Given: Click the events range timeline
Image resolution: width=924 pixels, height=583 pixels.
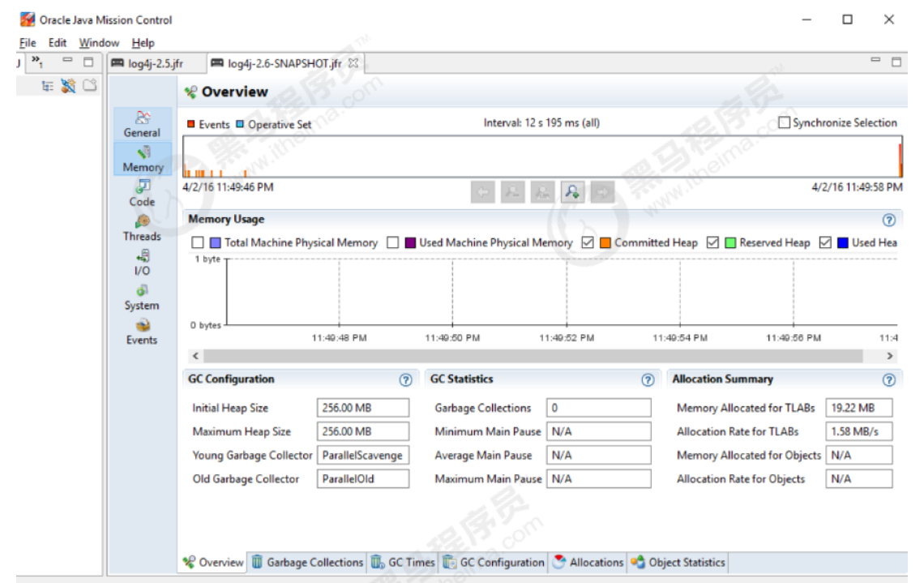Looking at the screenshot, I should click(x=542, y=156).
